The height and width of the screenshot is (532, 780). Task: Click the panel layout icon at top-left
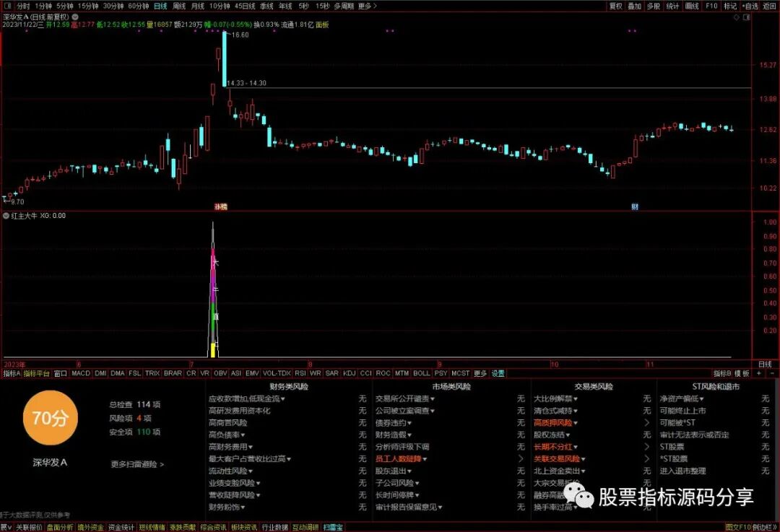click(7, 6)
